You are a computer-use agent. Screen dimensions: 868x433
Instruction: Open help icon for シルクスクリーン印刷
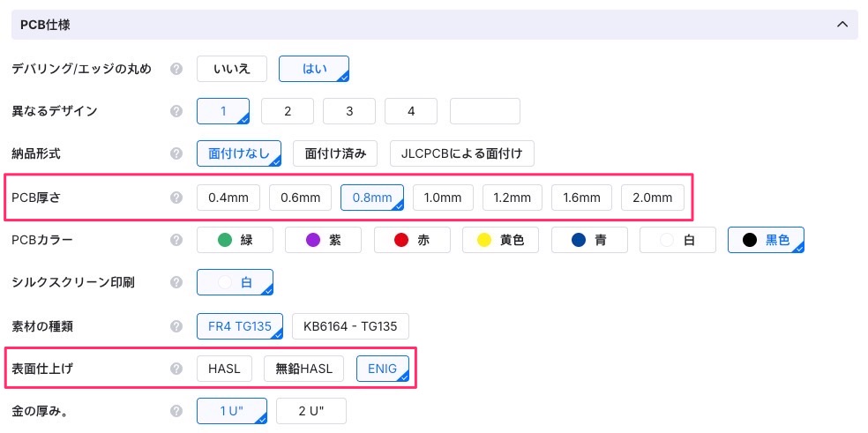pyautogui.click(x=176, y=282)
